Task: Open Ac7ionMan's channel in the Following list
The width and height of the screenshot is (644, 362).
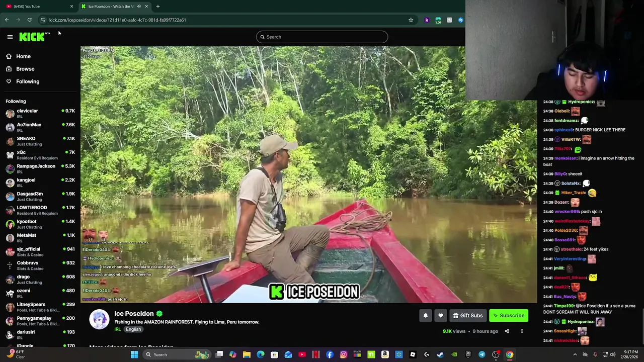Action: click(x=40, y=127)
